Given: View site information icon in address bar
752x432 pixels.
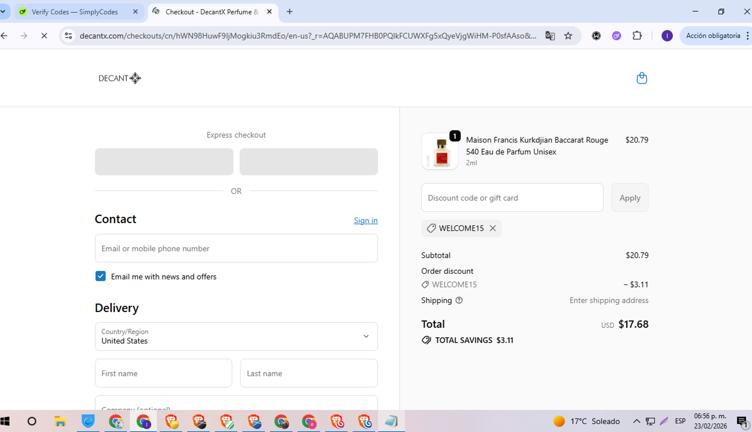Looking at the screenshot, I should pyautogui.click(x=68, y=35).
